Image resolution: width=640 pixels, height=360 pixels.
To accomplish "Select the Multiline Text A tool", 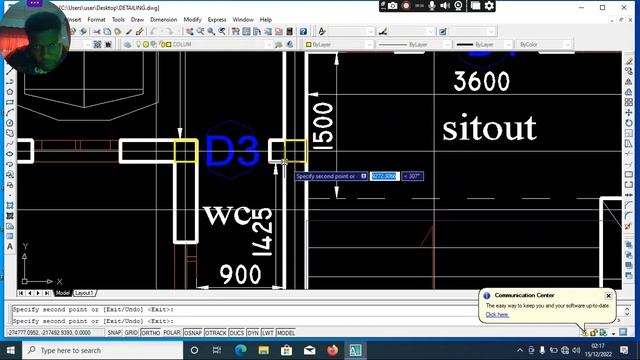I will pyautogui.click(x=10, y=247).
